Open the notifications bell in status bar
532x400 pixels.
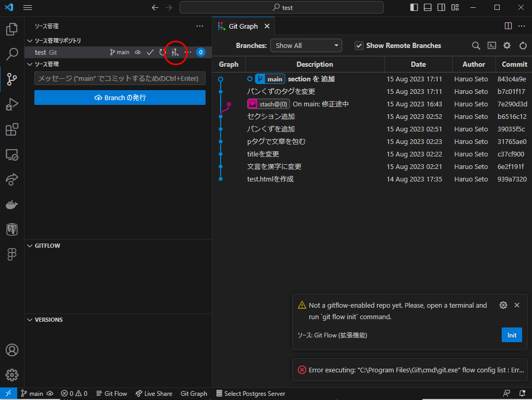pyautogui.click(x=522, y=394)
